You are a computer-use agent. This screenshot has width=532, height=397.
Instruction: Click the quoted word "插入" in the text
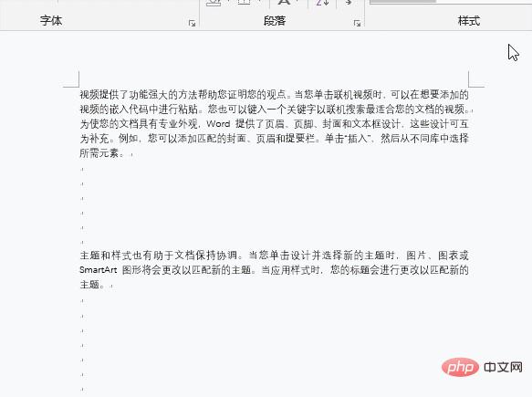pos(357,138)
